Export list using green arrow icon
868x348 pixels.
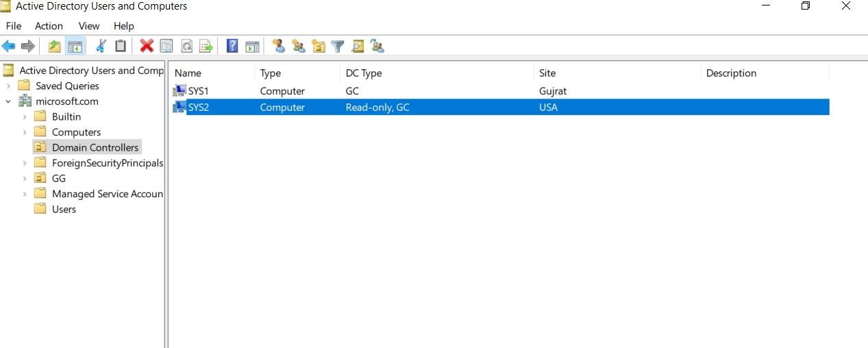pos(206,47)
